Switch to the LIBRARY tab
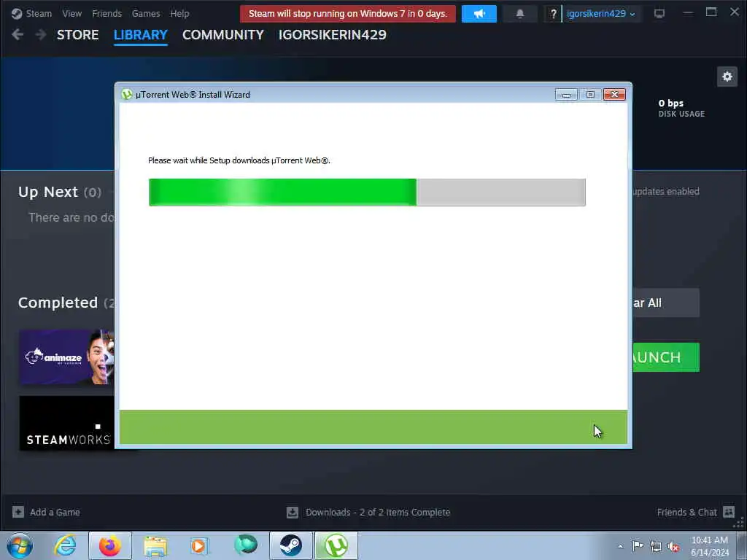Image resolution: width=747 pixels, height=560 pixels. pos(141,35)
